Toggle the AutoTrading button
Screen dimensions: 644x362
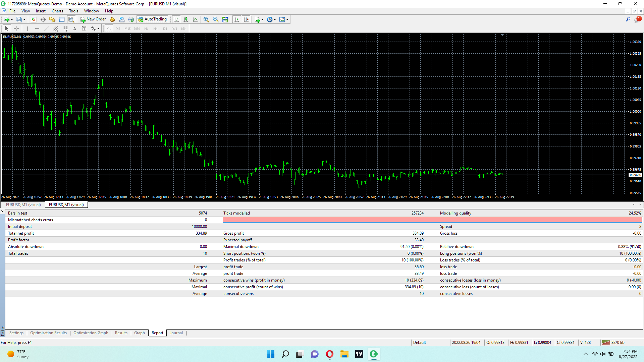pos(152,19)
